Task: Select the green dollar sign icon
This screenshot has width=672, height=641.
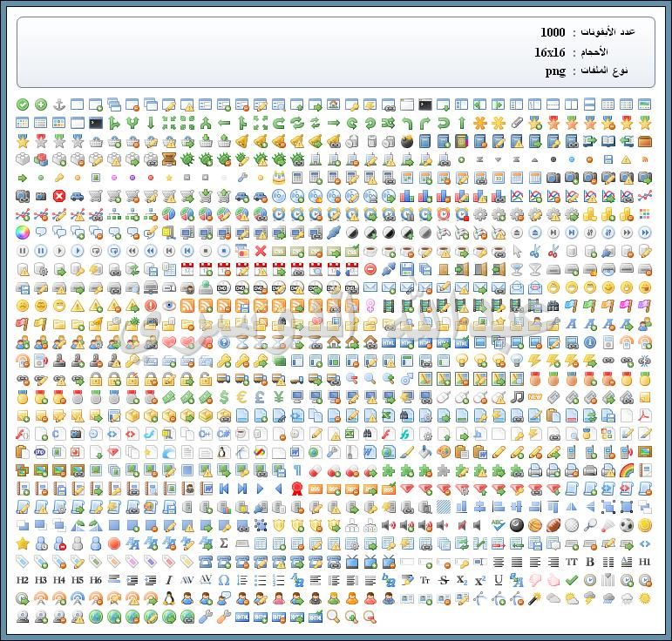Action: coord(224,397)
